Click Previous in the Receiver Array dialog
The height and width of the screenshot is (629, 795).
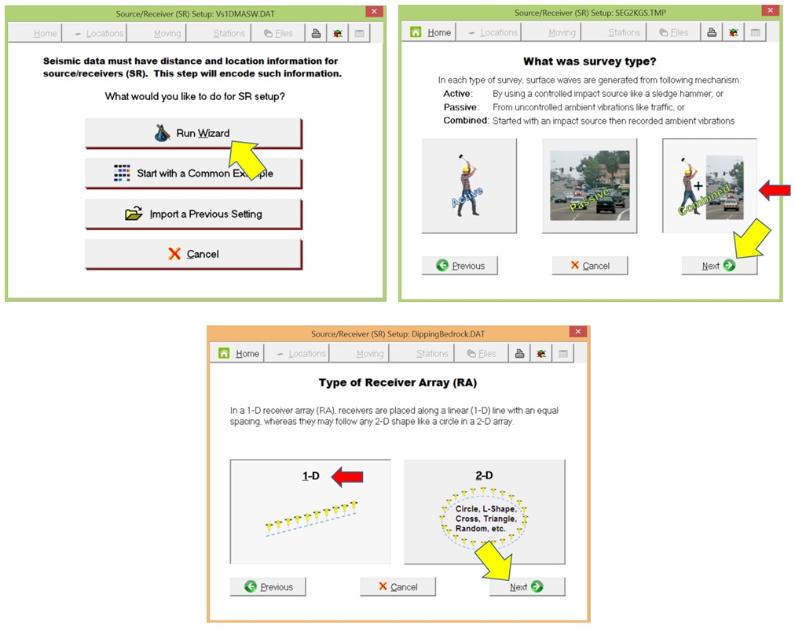[x=268, y=587]
